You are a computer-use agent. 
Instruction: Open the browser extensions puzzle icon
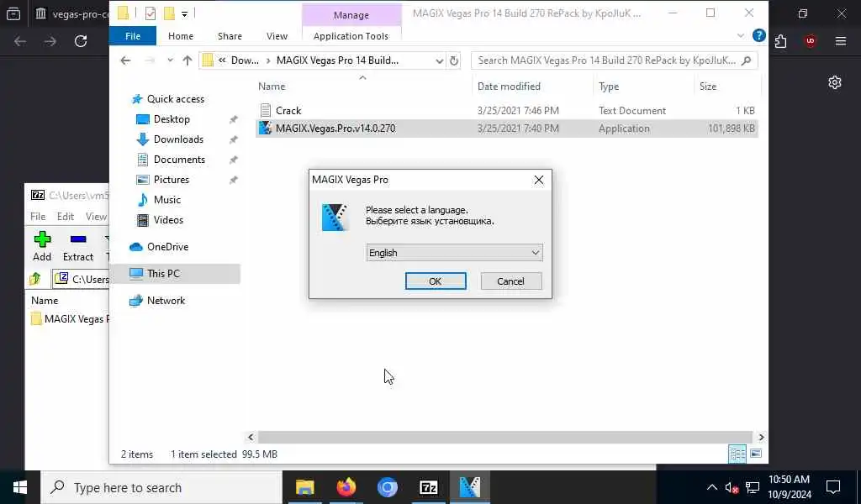[780, 41]
